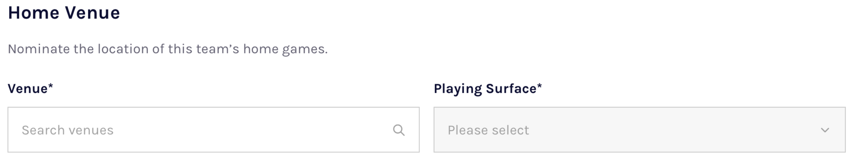
Task: Click the asterisk beside Playing Surface label
Action: 539,86
